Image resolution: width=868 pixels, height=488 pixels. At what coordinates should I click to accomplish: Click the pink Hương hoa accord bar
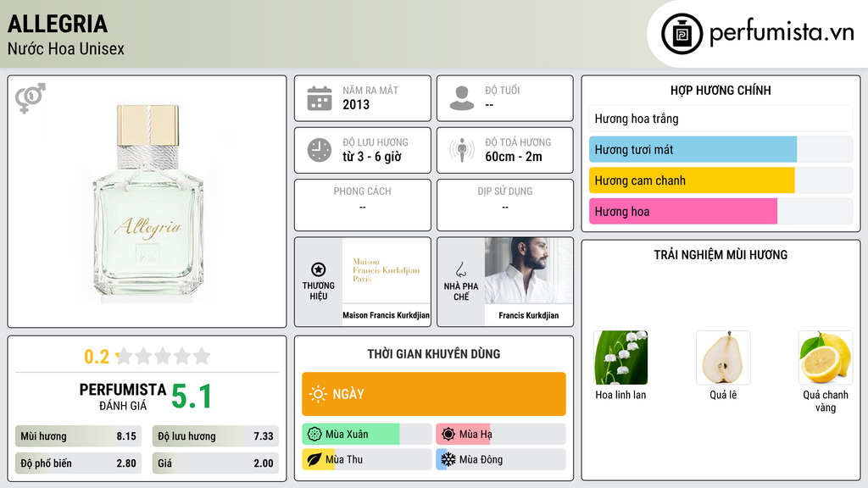click(x=721, y=211)
